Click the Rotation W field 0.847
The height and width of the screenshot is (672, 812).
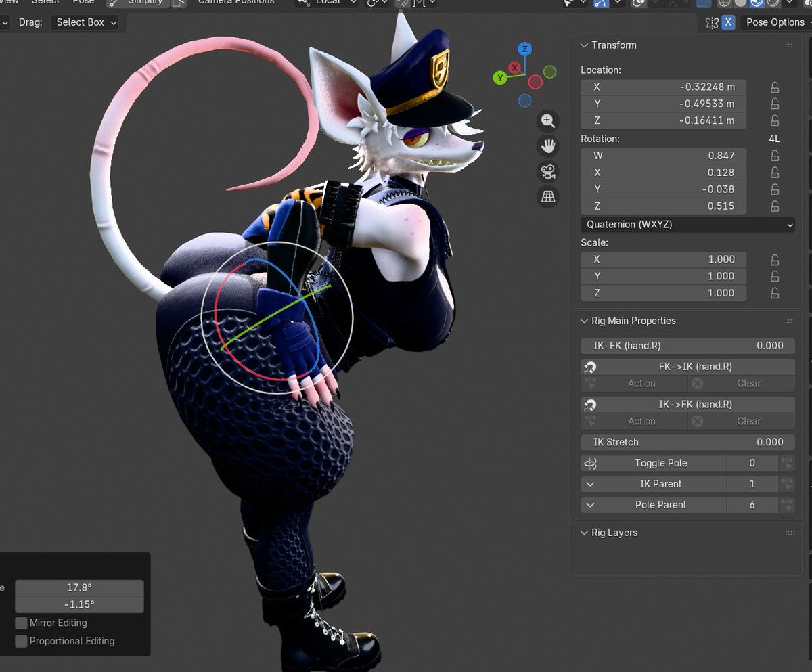click(x=663, y=156)
